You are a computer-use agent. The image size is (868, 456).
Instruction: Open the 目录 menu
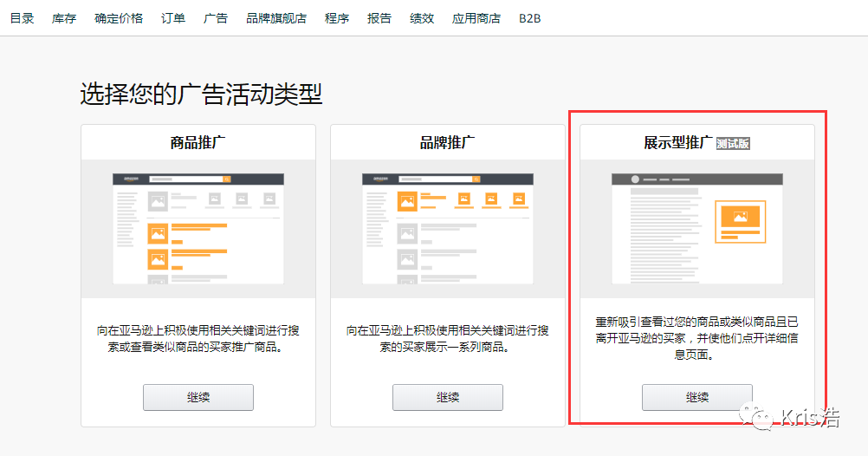(x=22, y=18)
